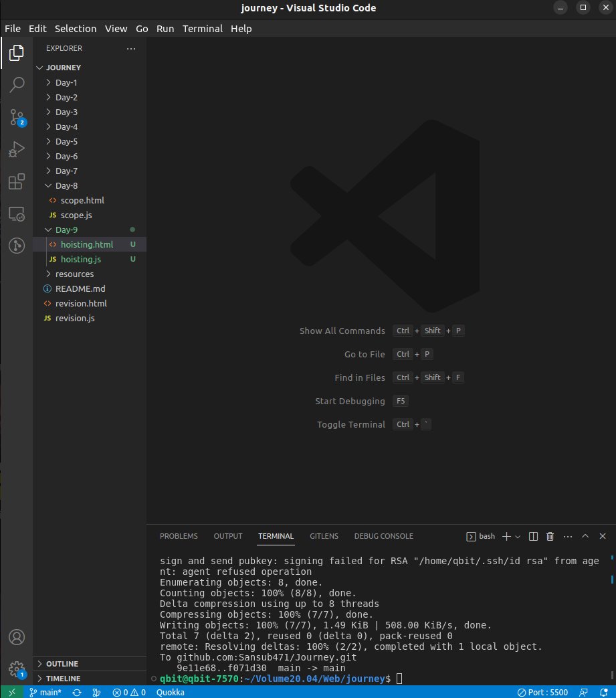Viewport: 616px width, 698px height.
Task: Expand the resources folder
Action: pyautogui.click(x=90, y=274)
